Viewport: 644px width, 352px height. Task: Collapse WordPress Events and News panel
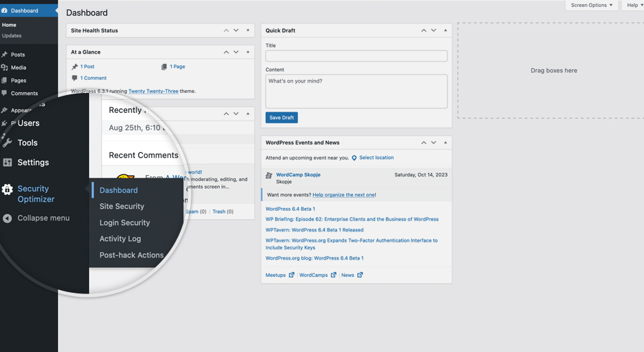pos(445,143)
